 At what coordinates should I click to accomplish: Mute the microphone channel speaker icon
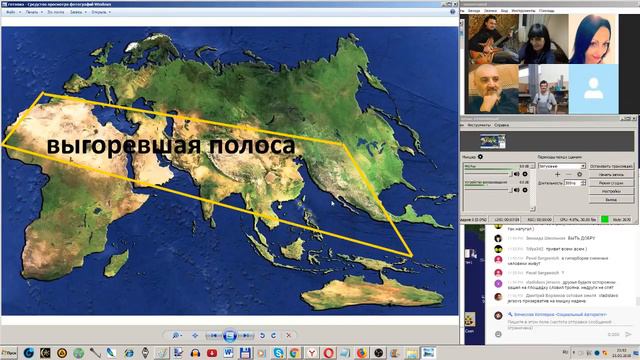tap(517, 174)
